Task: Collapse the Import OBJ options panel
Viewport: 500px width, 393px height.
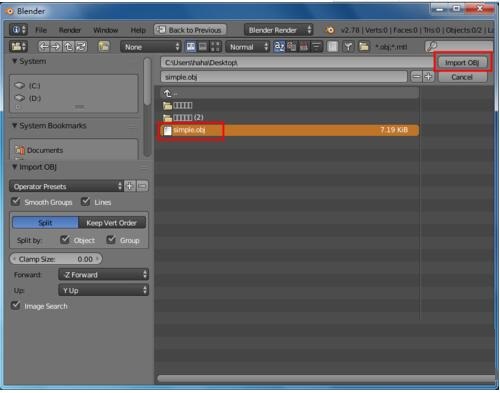Action: pos(15,167)
